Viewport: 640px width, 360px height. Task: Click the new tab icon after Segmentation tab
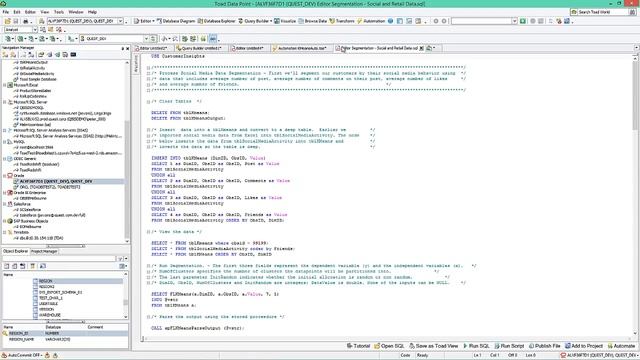[429, 48]
